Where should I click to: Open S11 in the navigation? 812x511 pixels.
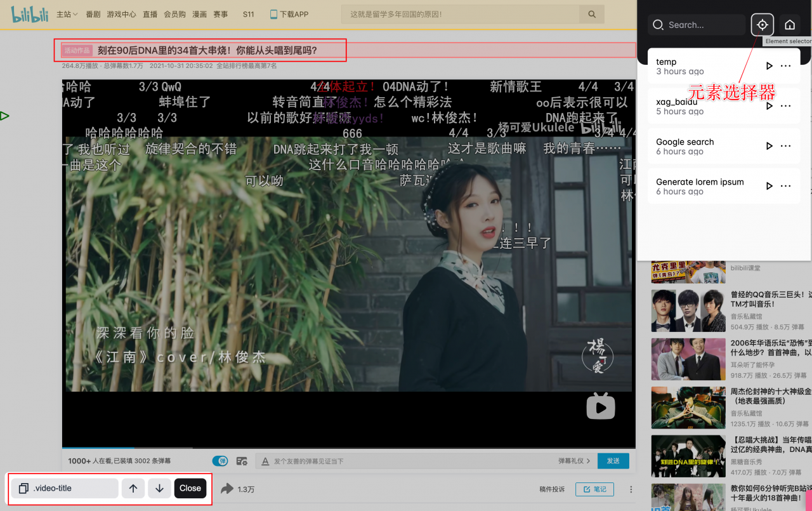pos(248,14)
